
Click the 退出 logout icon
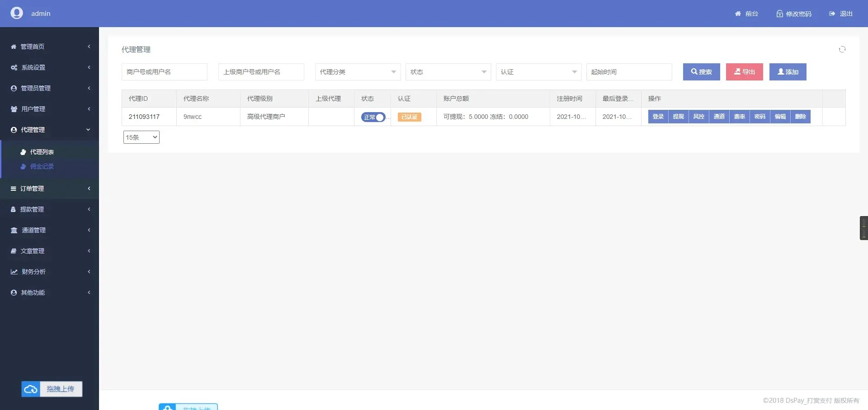pyautogui.click(x=832, y=14)
